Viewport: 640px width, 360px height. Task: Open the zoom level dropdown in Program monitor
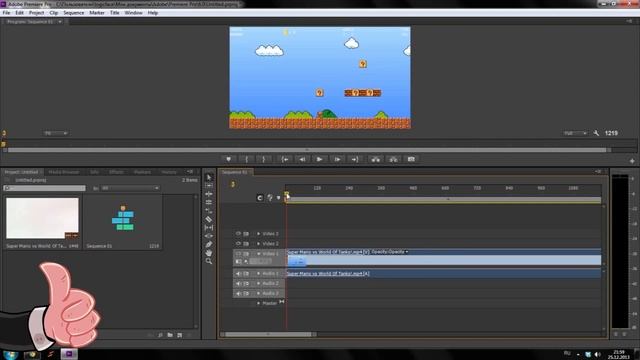click(x=56, y=133)
